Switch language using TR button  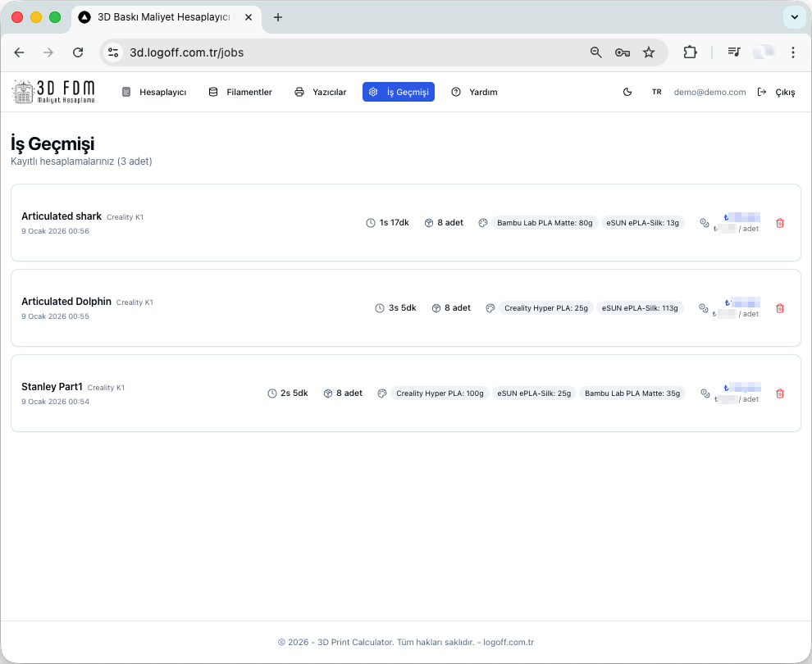656,93
